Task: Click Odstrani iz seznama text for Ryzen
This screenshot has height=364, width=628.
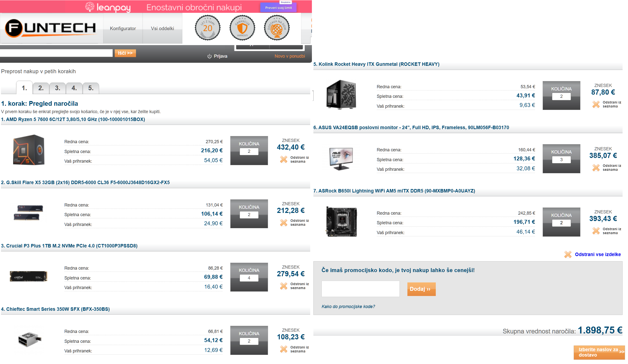Action: 299,160
